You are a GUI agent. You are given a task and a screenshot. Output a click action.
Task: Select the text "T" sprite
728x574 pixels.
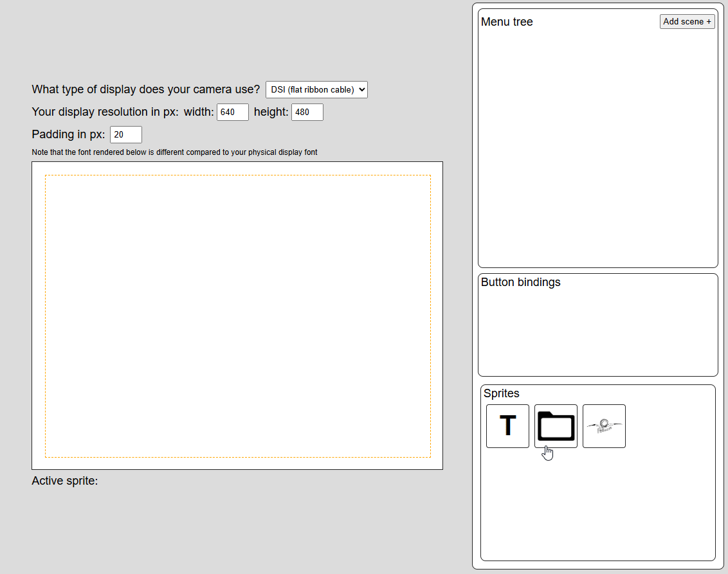507,426
